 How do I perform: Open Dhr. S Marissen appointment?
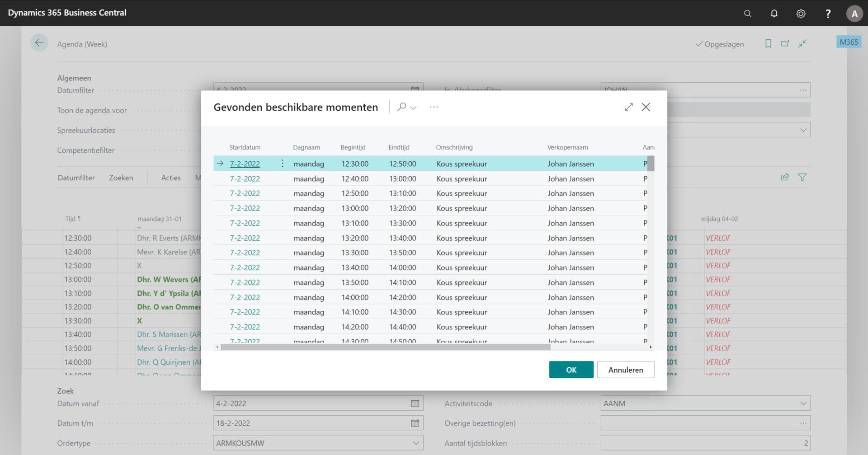click(169, 334)
